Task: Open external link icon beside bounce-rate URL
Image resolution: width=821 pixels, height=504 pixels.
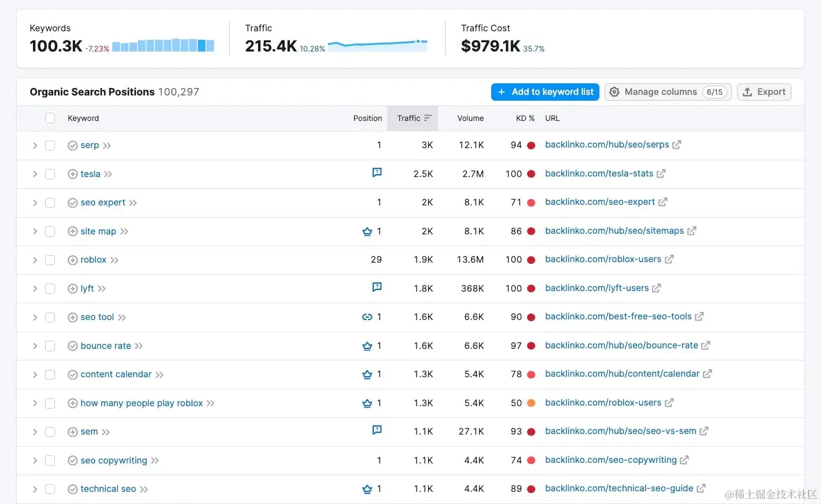Action: pos(705,345)
